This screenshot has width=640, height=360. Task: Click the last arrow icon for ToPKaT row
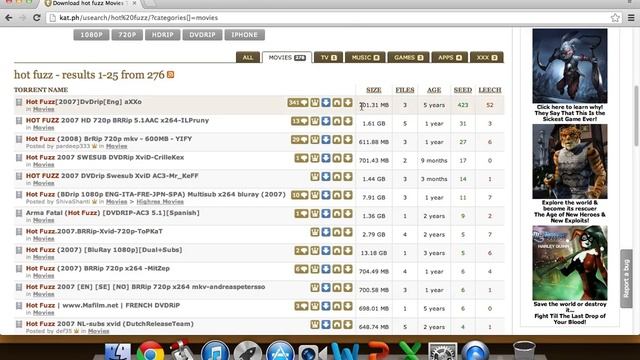tap(348, 232)
